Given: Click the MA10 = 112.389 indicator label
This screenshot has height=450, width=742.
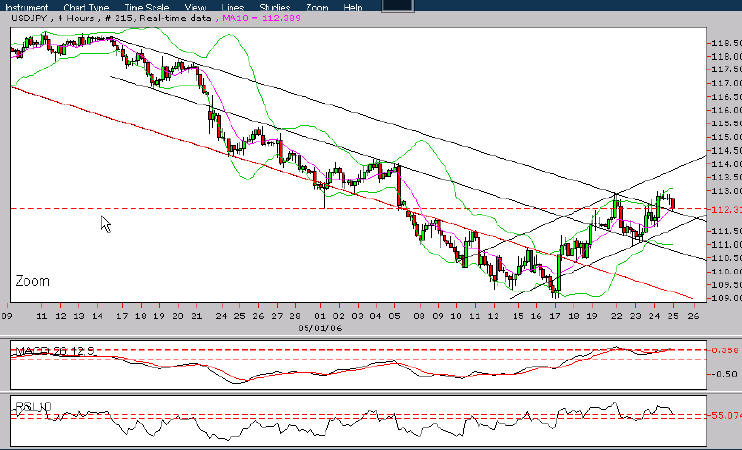Looking at the screenshot, I should pyautogui.click(x=261, y=18).
